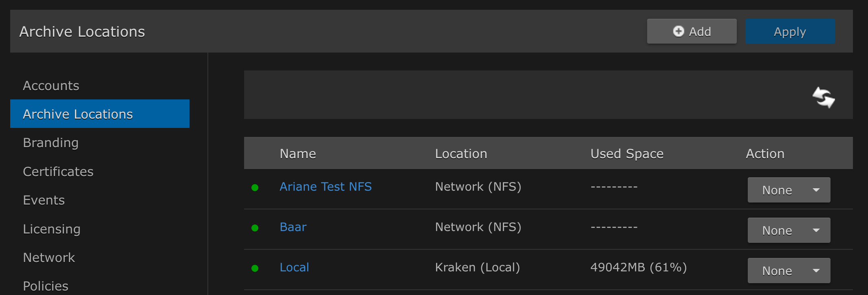Open Action dropdown for Ariane Test NFS
Viewport: 868px width, 295px height.
pos(789,190)
